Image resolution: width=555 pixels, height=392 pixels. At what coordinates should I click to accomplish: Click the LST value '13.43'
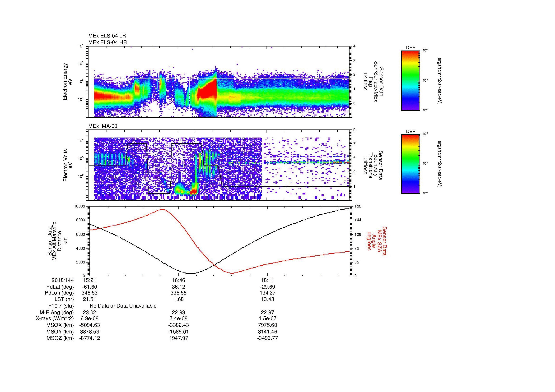click(268, 299)
